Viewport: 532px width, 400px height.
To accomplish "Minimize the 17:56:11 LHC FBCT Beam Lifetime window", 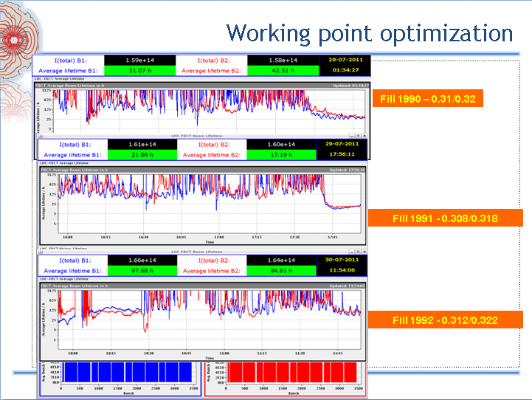I will [x=352, y=136].
